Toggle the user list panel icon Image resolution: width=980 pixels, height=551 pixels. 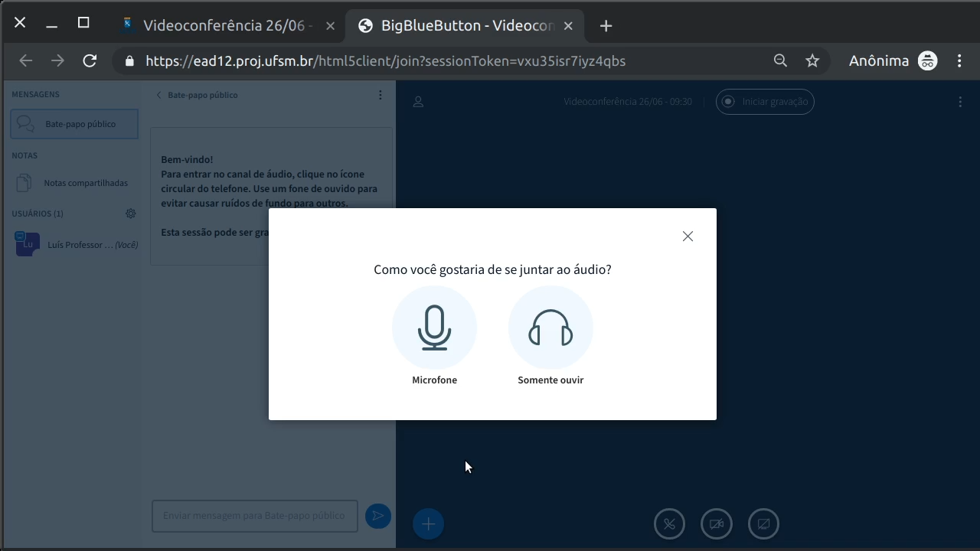point(418,102)
